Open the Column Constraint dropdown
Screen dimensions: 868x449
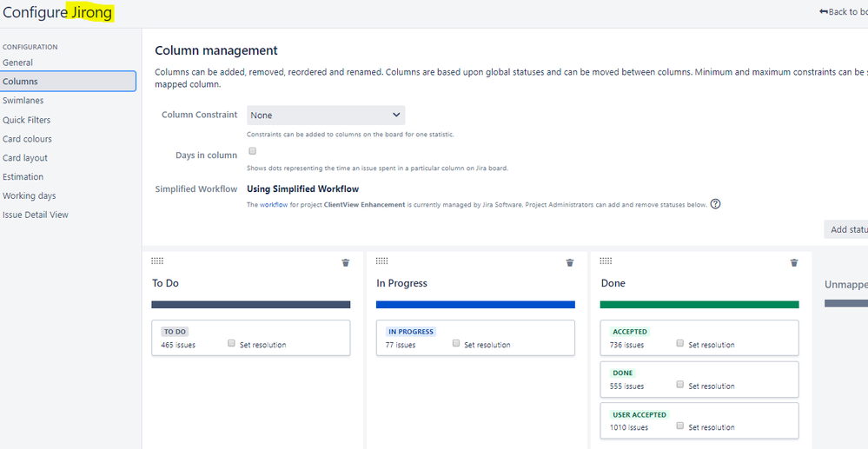tap(326, 116)
